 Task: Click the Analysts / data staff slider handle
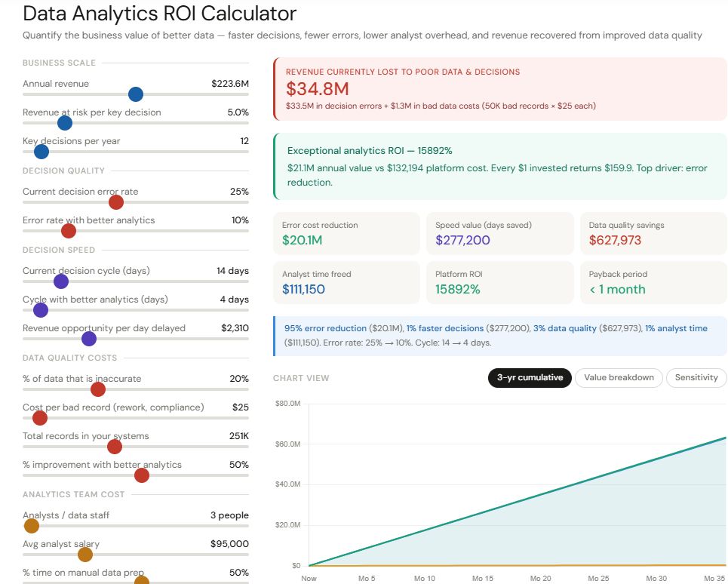point(32,526)
